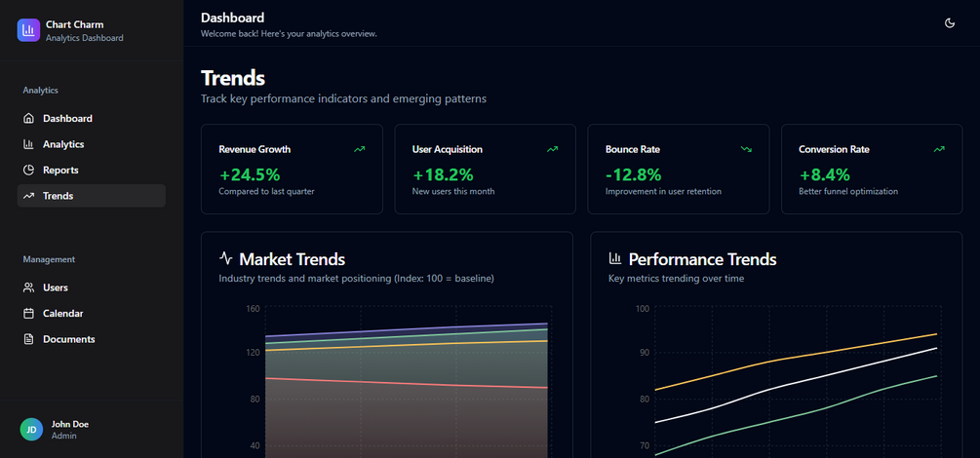Click the Performance Trends chart heading
The width and height of the screenshot is (980, 458).
(702, 258)
